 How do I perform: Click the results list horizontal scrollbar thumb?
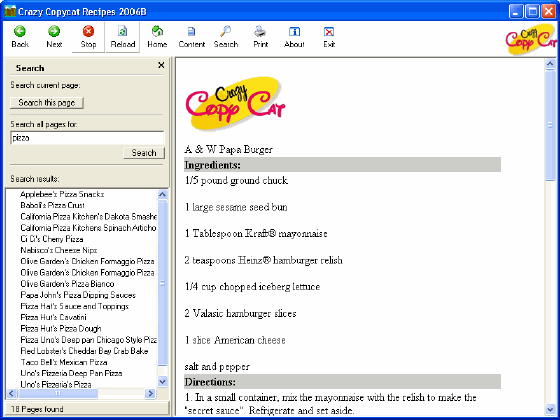[58, 393]
